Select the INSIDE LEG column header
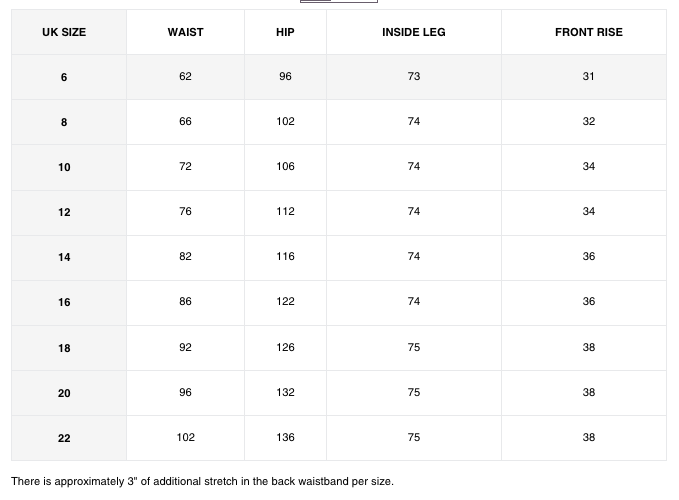 tap(414, 32)
